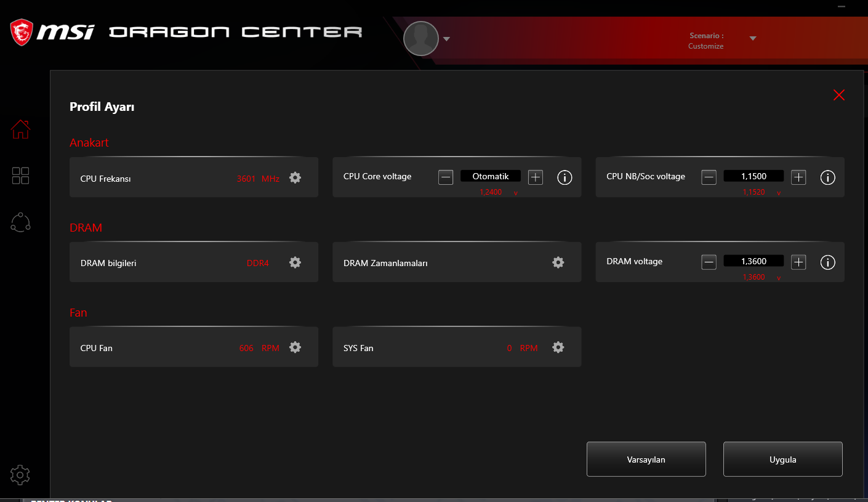Click the DRAM voltage value field
Viewport: 868px width, 502px height.
pyautogui.click(x=753, y=261)
